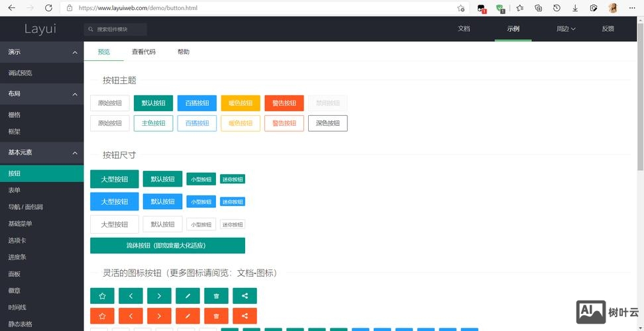The width and height of the screenshot is (644, 331).
Task: Select 徽章 in the sidebar
Action: click(x=42, y=291)
